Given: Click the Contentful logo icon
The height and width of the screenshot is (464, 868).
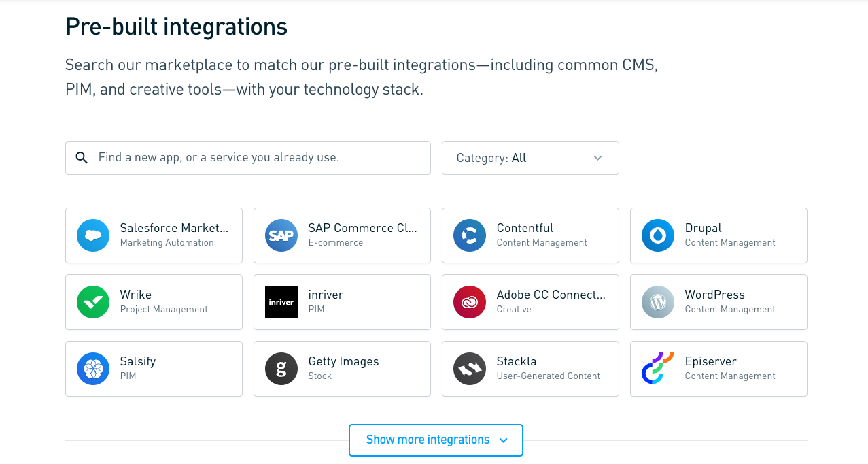Looking at the screenshot, I should coord(470,235).
